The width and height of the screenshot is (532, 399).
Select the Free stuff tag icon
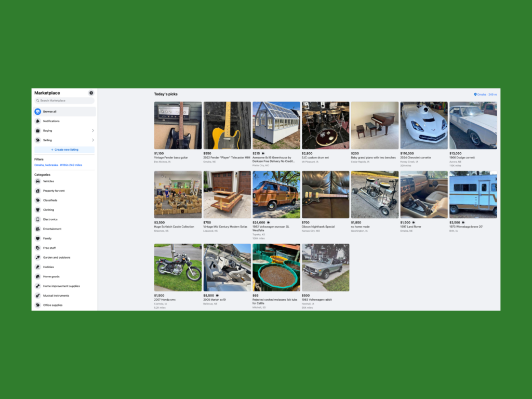pyautogui.click(x=37, y=248)
